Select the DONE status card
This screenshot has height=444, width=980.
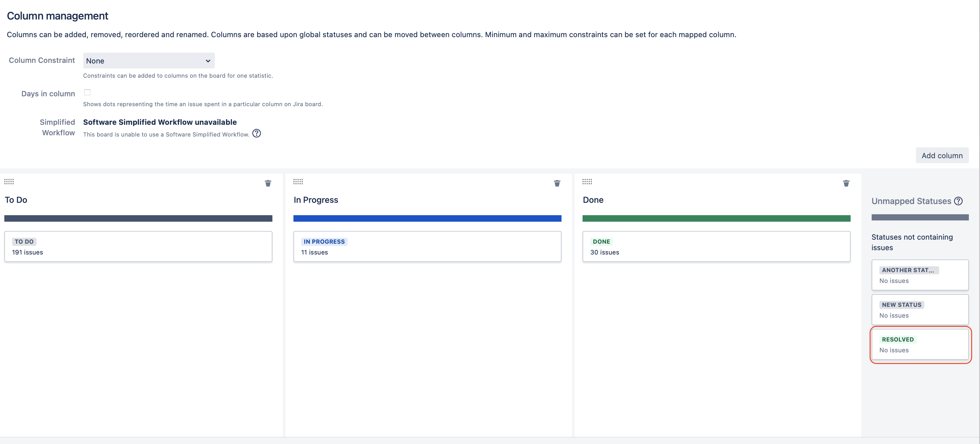pyautogui.click(x=716, y=246)
